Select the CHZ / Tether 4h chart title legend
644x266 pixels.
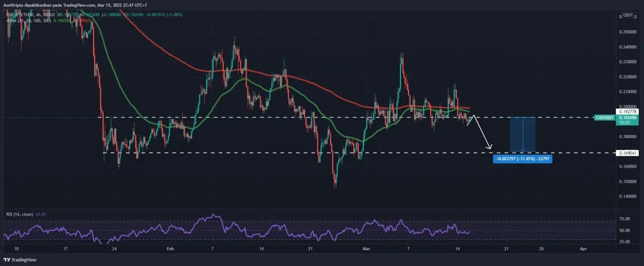click(30, 15)
